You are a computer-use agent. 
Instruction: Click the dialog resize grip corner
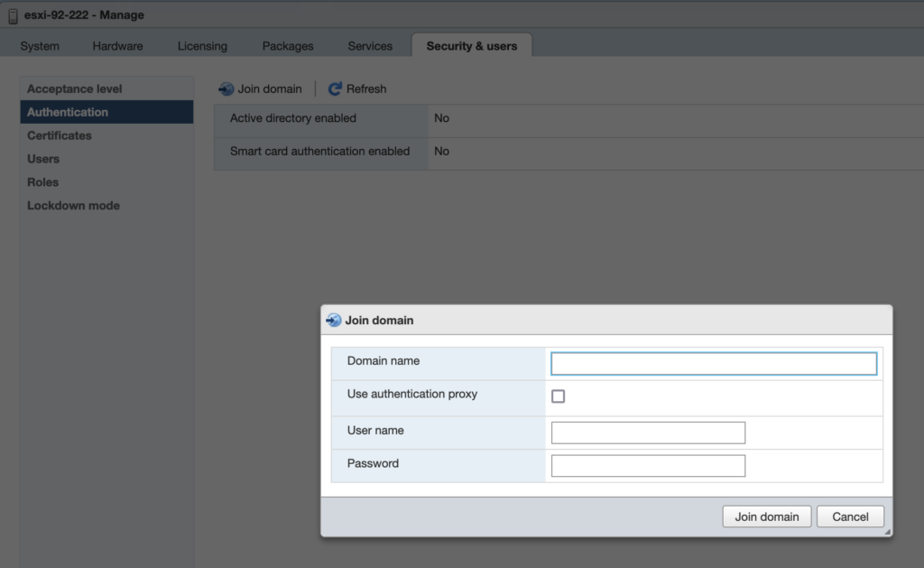coord(887,532)
